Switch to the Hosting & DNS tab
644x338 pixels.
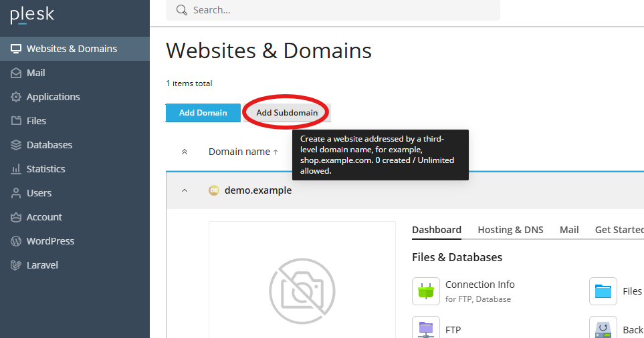pos(510,230)
